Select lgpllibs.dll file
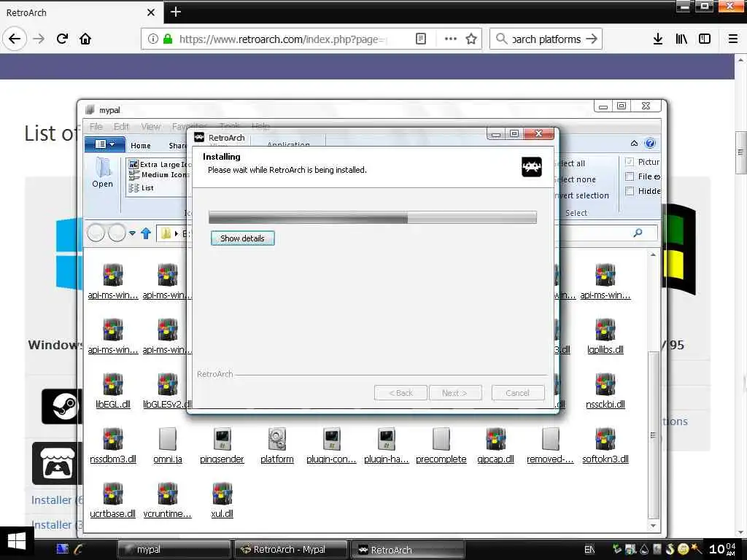 click(x=605, y=337)
